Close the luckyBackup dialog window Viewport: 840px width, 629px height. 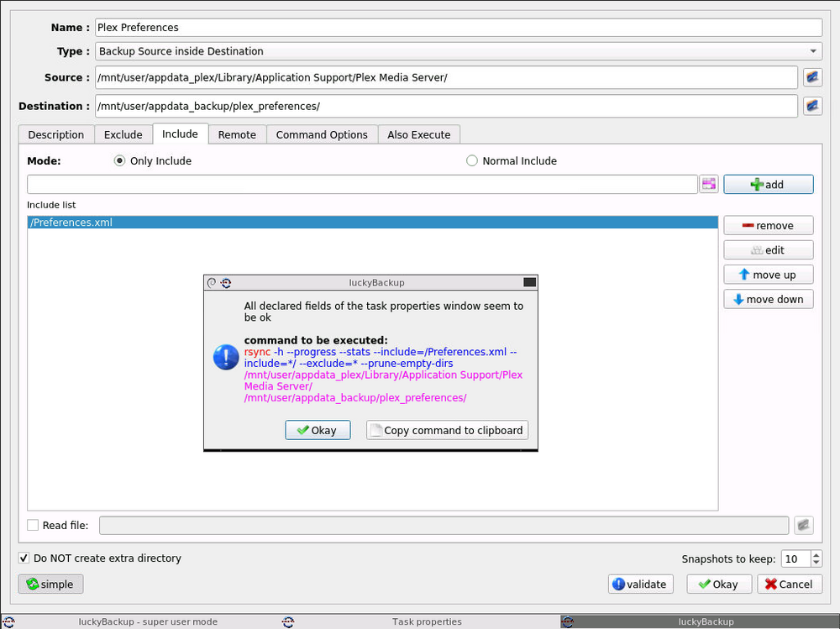click(x=529, y=282)
